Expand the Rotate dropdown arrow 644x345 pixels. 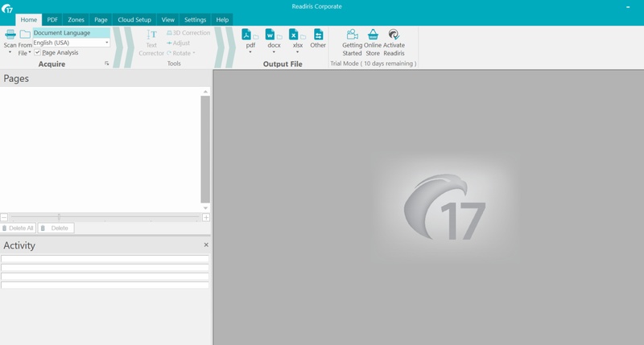pos(194,53)
